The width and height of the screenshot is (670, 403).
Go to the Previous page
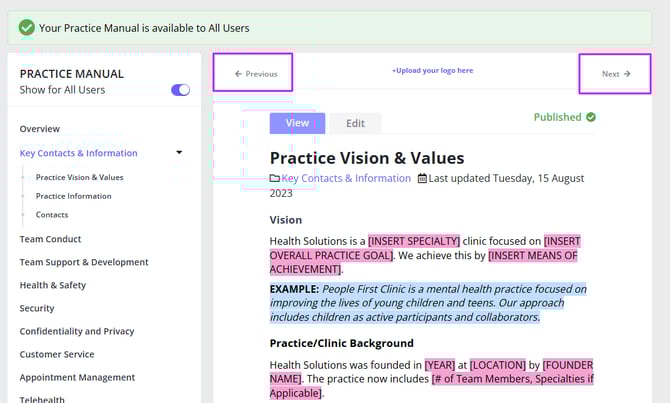(x=254, y=74)
